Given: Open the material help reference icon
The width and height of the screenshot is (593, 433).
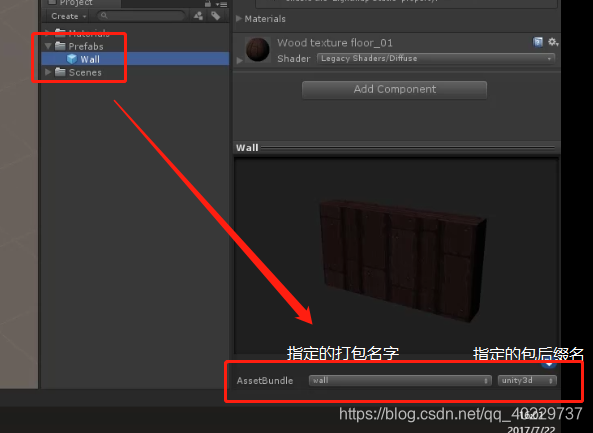Looking at the screenshot, I should coord(538,42).
